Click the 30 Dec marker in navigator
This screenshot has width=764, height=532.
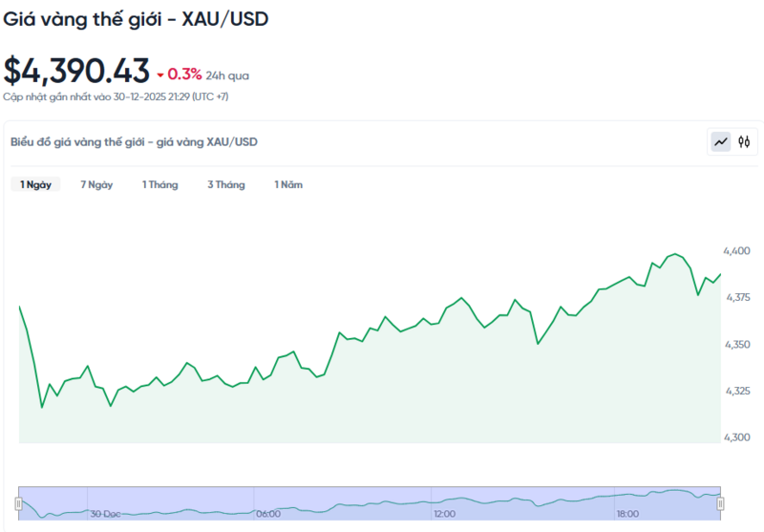point(106,513)
